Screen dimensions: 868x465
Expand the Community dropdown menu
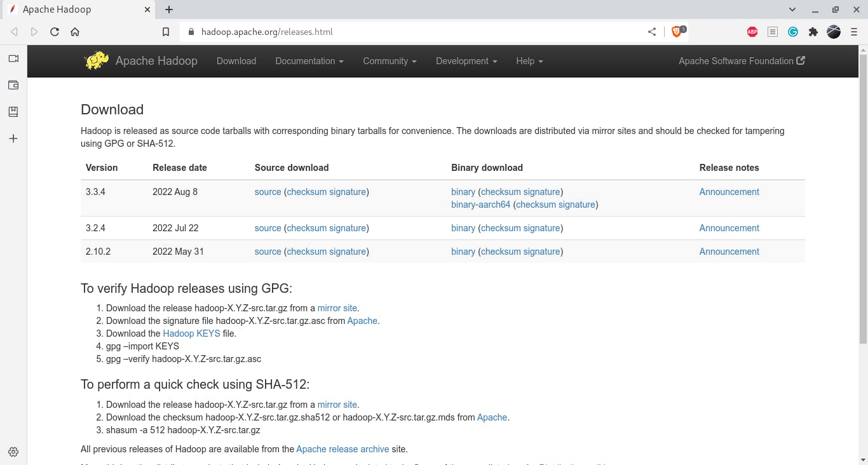pyautogui.click(x=390, y=61)
